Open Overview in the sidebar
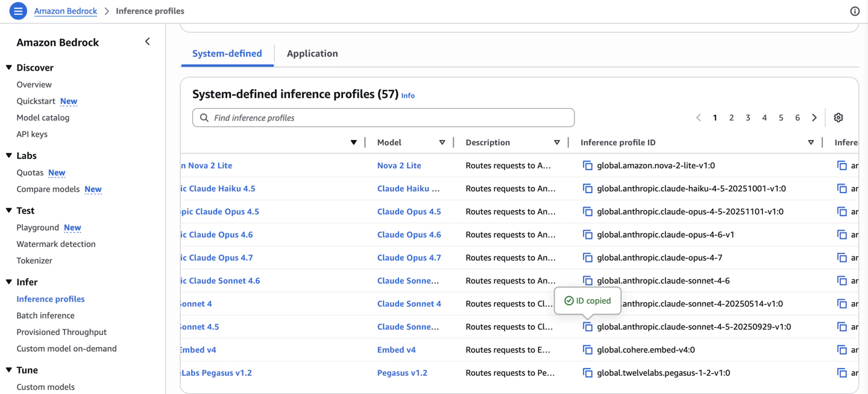The height and width of the screenshot is (394, 868). pos(34,84)
